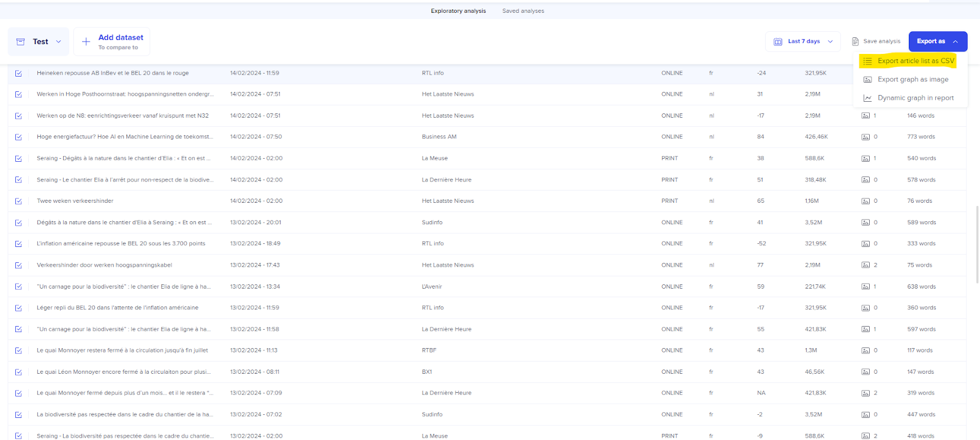This screenshot has height=440, width=980.
Task: Click image icon in La Dernière Heure 13/02 11:58 row
Action: tap(865, 329)
